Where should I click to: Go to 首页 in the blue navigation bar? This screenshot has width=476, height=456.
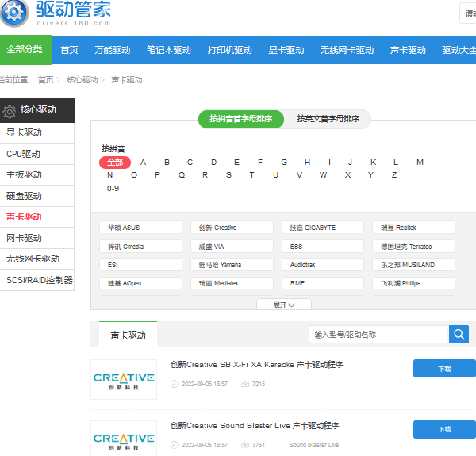69,50
